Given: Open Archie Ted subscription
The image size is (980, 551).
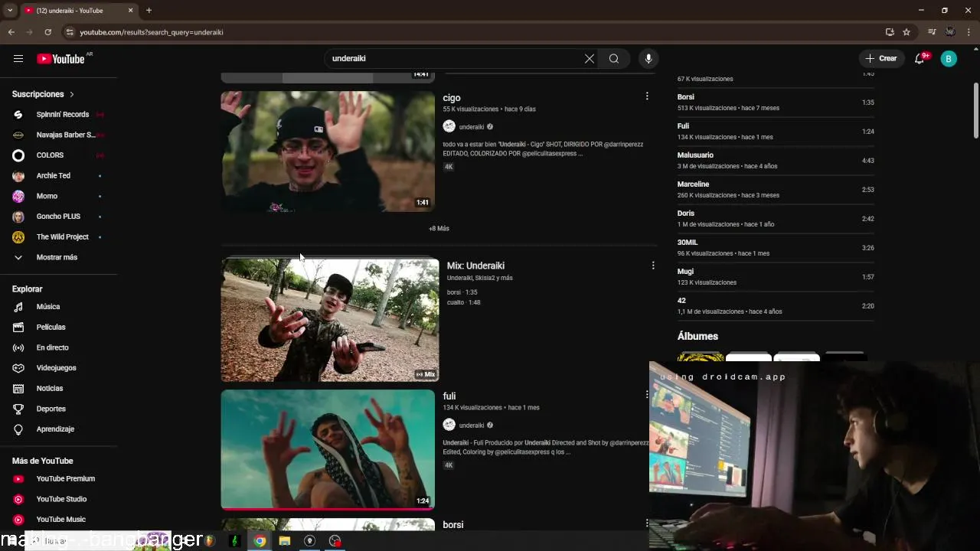Looking at the screenshot, I should click(x=58, y=176).
